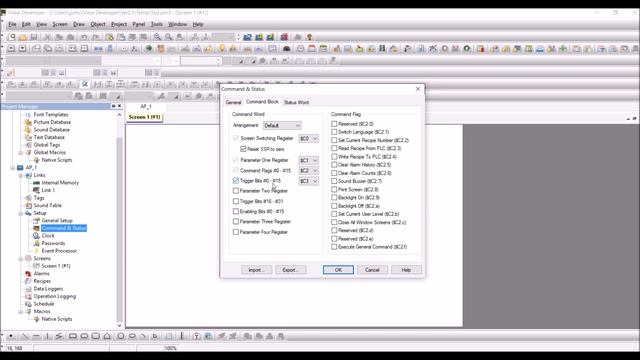
Task: Check Clear Alarm History ($C2.5) flag
Action: click(x=334, y=164)
